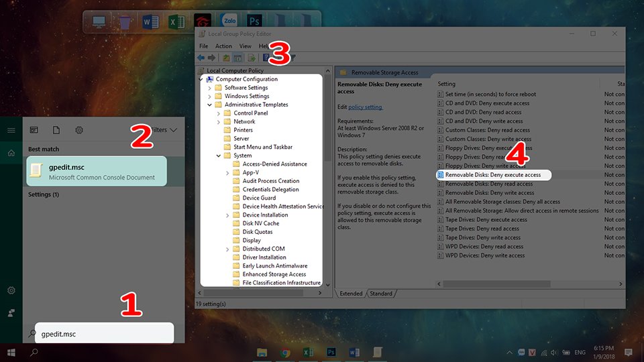The image size is (644, 362).
Task: Click the Windows Start button
Action: pos(11,352)
